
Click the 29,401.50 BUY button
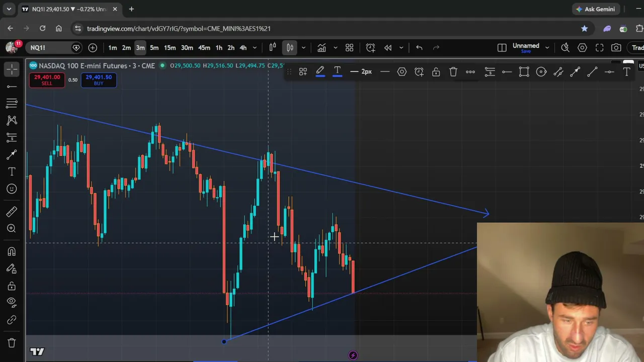tap(99, 80)
